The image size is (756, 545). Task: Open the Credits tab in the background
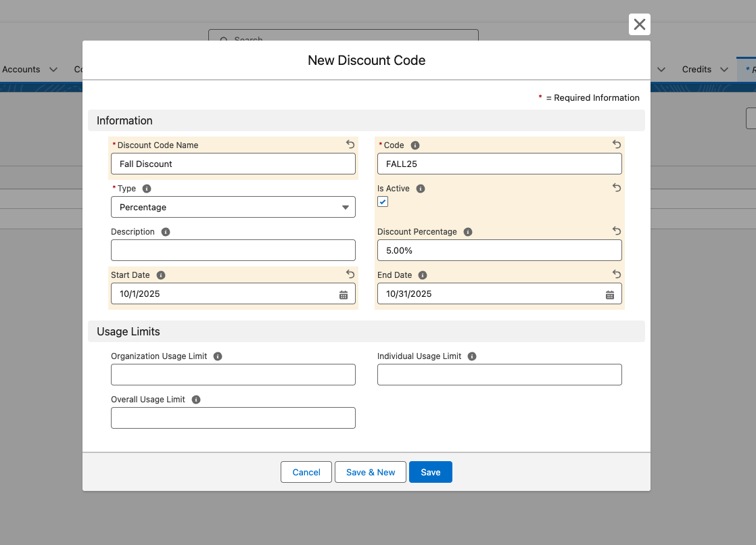[696, 70]
